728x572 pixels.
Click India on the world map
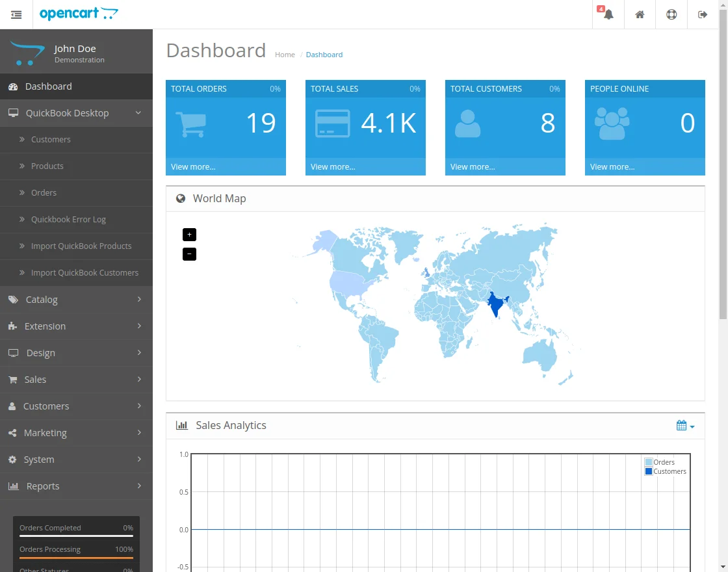[496, 304]
